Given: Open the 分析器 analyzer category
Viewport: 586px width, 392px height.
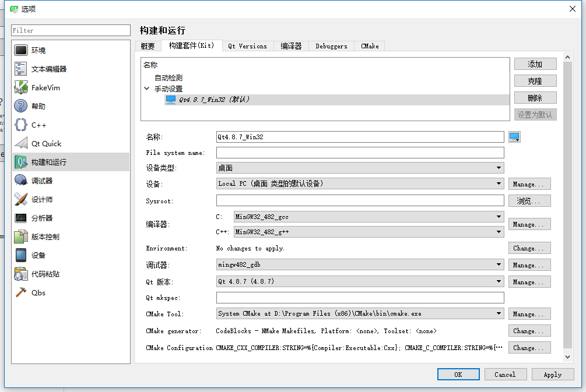Looking at the screenshot, I should click(71, 218).
